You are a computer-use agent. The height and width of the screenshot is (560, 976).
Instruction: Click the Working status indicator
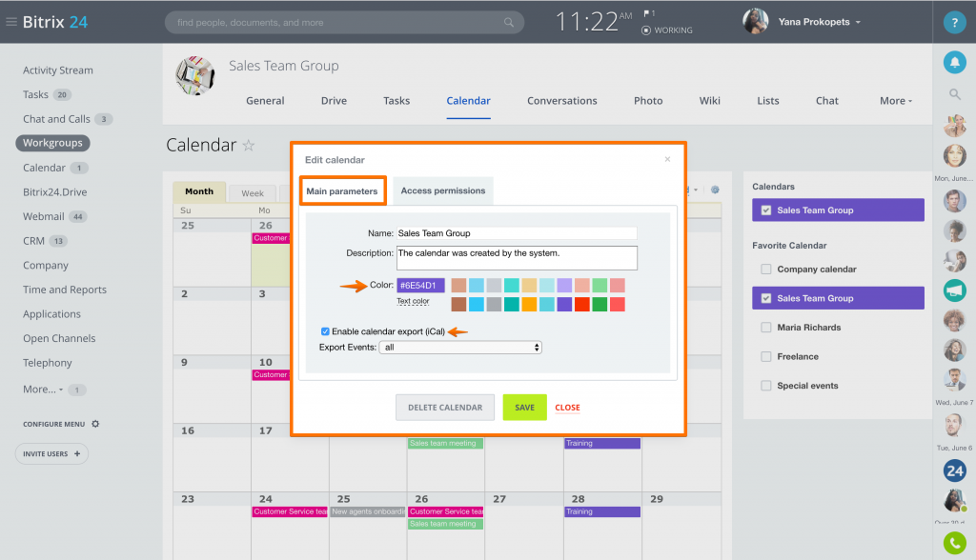[667, 30]
